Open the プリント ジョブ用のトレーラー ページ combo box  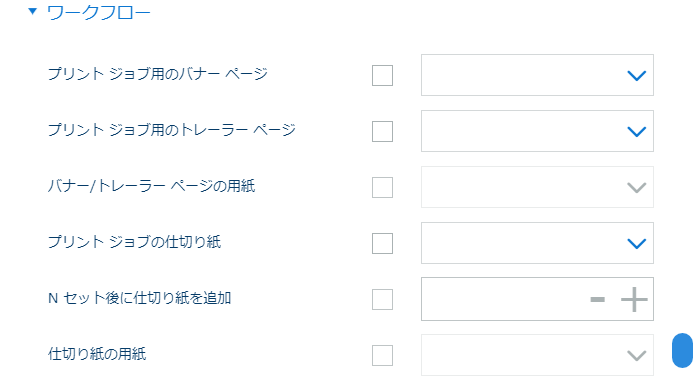pos(537,131)
